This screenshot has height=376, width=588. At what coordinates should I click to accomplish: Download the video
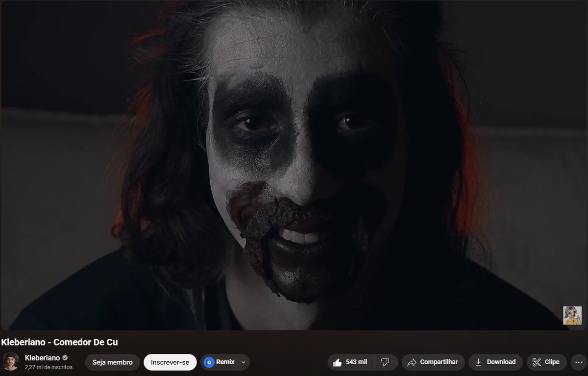click(495, 362)
